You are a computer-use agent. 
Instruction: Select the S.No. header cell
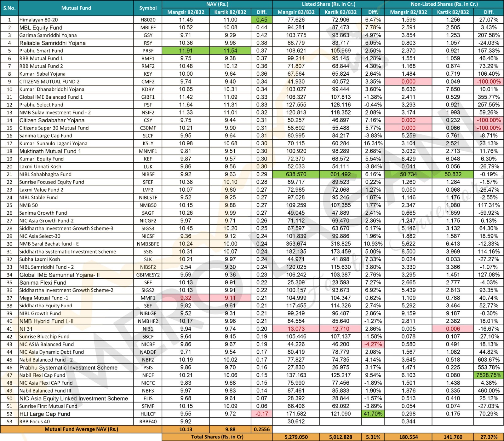pyautogui.click(x=9, y=8)
